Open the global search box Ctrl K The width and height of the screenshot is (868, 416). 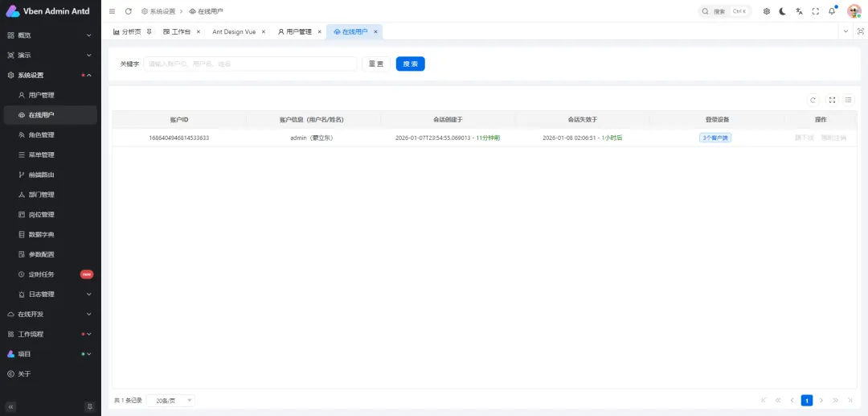click(x=725, y=11)
